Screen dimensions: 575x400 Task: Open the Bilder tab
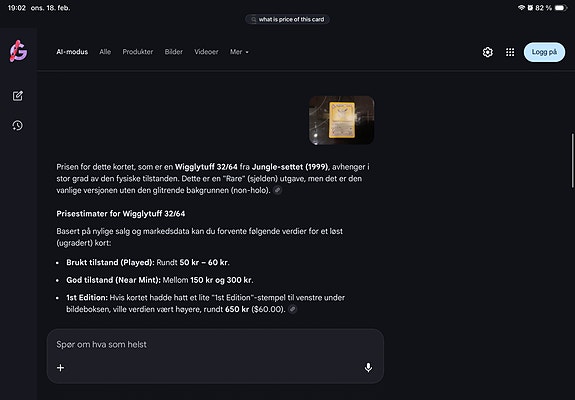coord(173,52)
